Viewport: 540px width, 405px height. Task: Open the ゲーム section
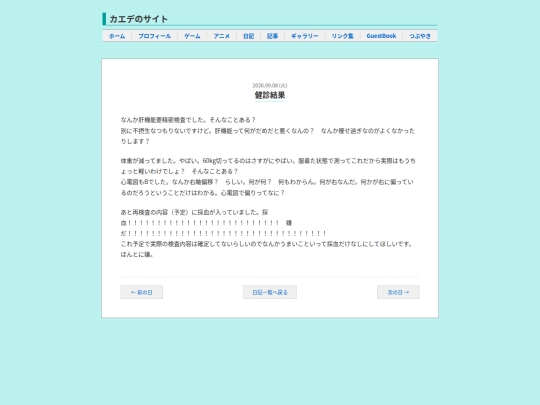pyautogui.click(x=192, y=36)
